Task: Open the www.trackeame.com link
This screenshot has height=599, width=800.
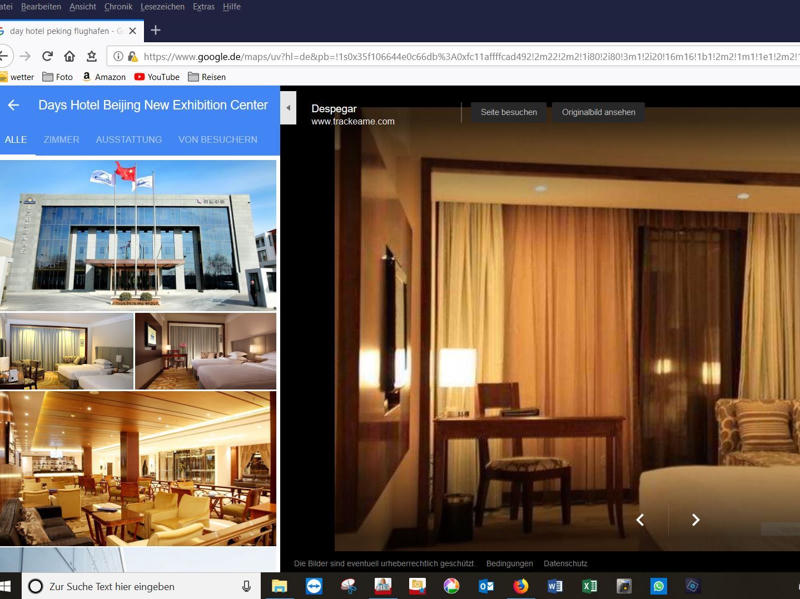Action: point(353,121)
